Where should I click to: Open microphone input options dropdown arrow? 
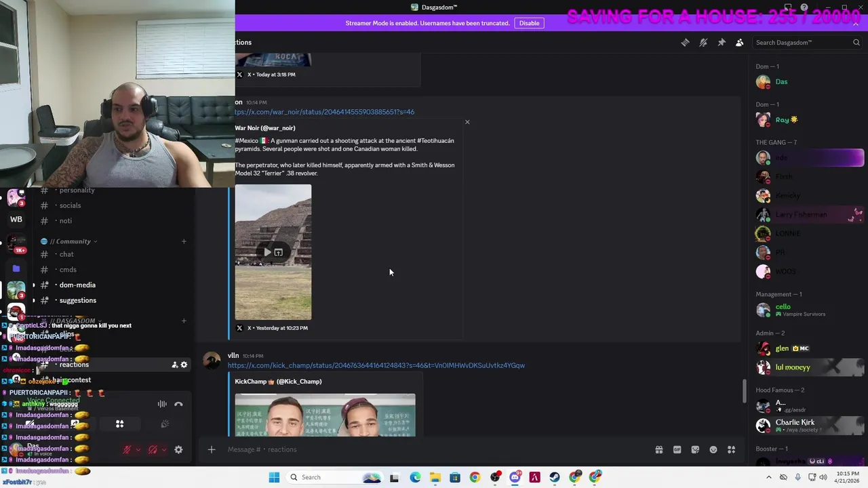[x=138, y=449]
